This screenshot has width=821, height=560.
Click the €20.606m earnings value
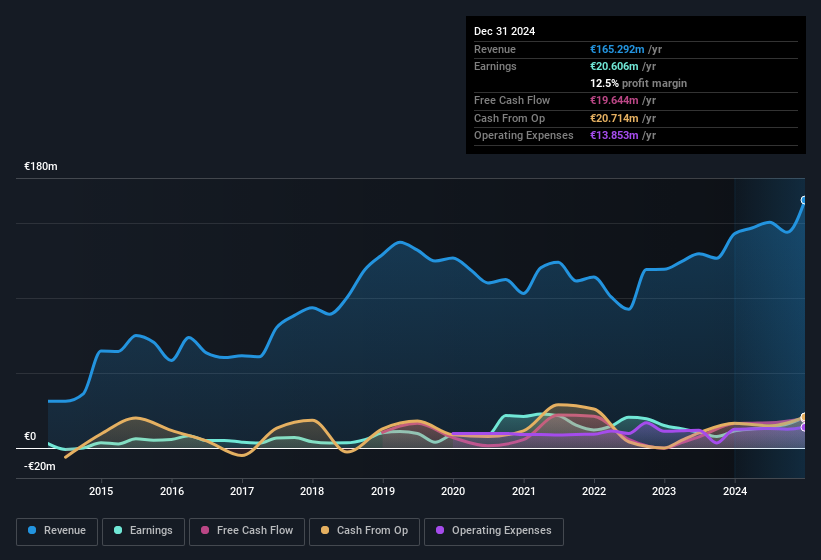coord(614,66)
